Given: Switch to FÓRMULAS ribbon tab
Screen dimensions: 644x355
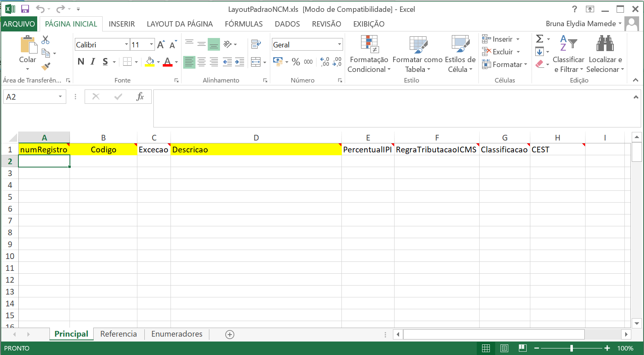Looking at the screenshot, I should [x=244, y=24].
